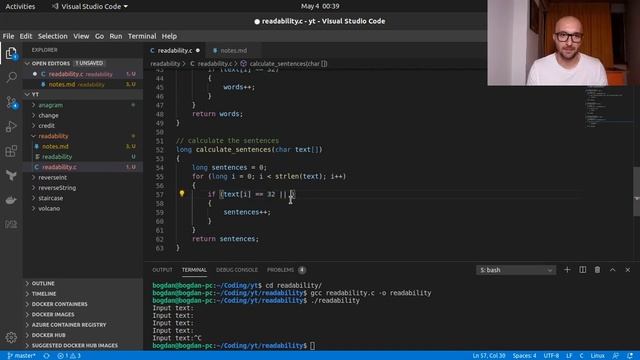
Task: Open the File menu
Action: (8, 36)
